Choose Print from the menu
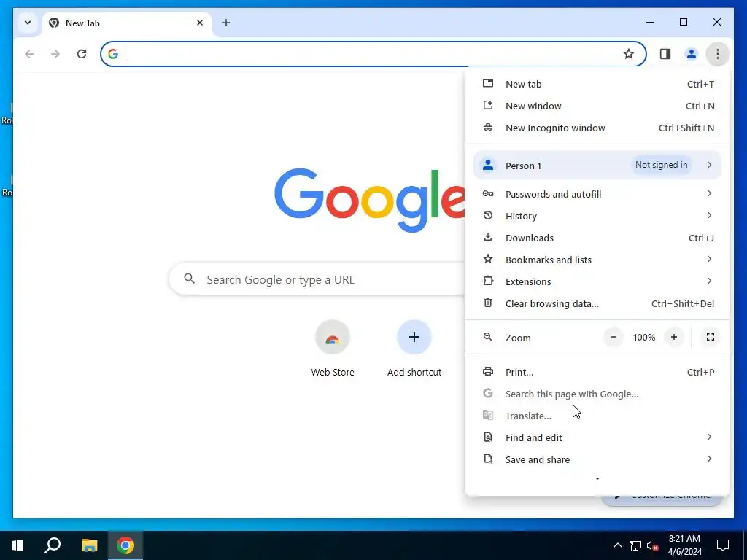747x560 pixels. click(597, 372)
